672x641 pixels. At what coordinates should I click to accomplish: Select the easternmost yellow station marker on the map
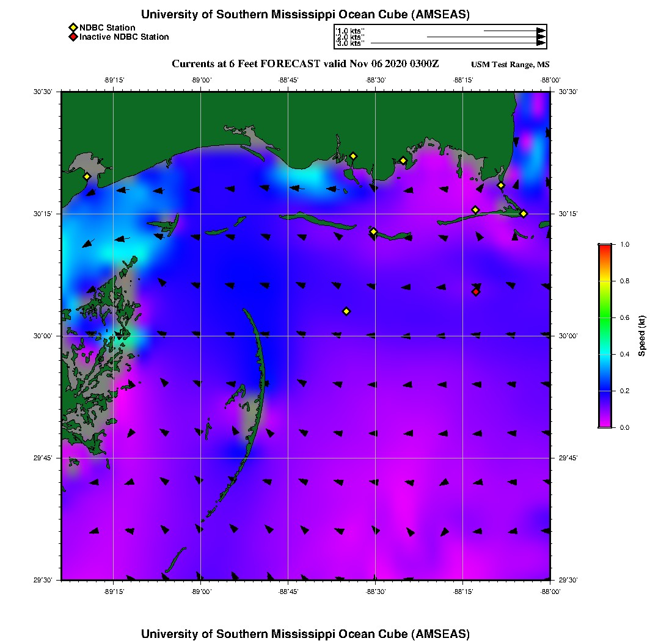[x=524, y=214]
